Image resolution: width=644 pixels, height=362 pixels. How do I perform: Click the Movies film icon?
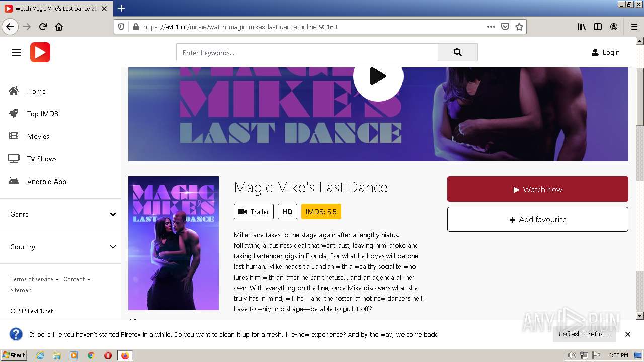pos(14,136)
